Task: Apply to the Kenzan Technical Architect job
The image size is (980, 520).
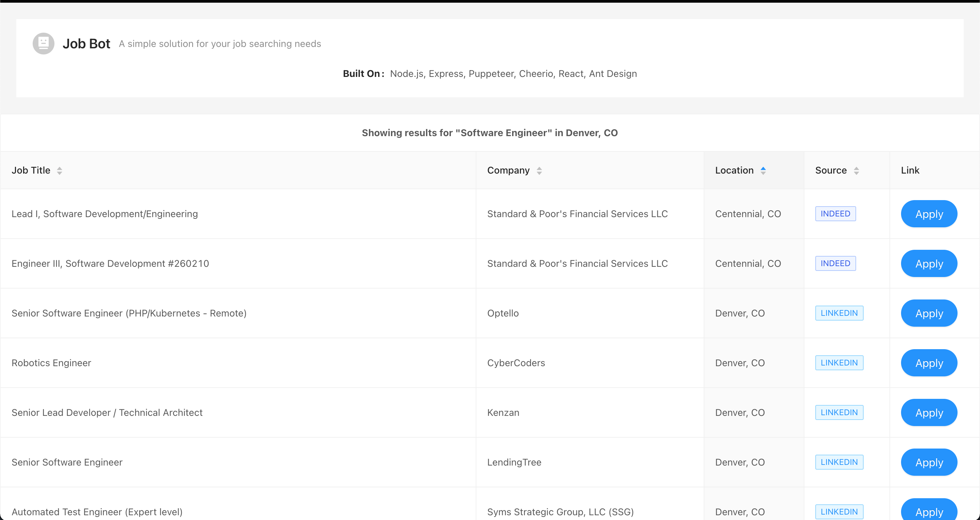Action: 929,412
